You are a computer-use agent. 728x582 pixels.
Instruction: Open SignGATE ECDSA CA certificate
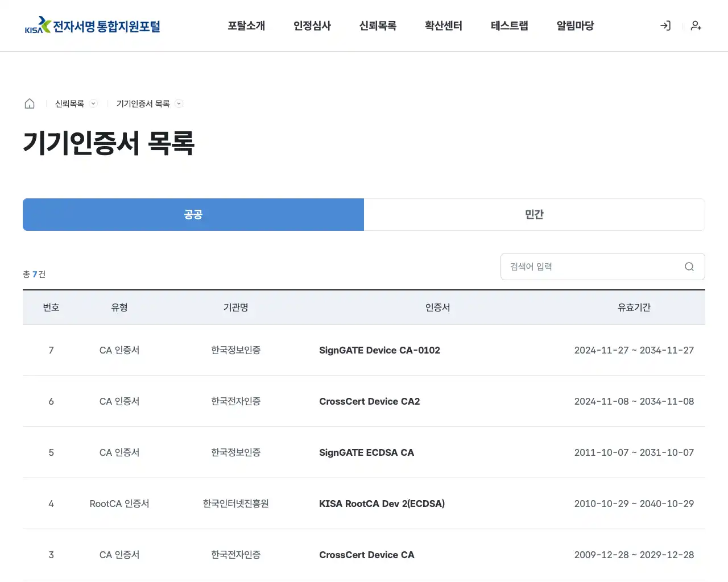point(367,452)
